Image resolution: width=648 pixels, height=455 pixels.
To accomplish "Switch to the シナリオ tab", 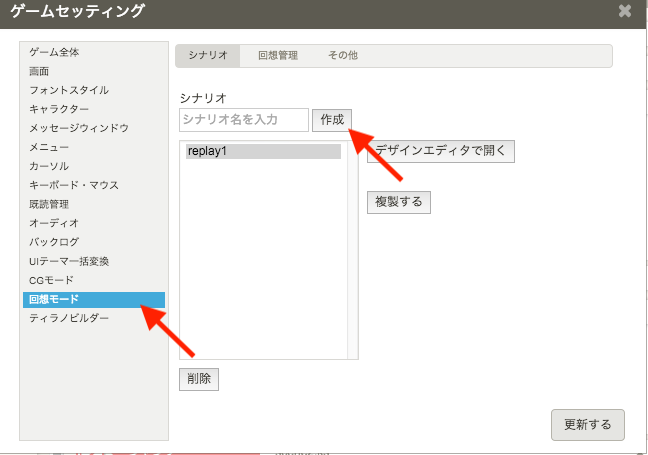I will tap(207, 56).
